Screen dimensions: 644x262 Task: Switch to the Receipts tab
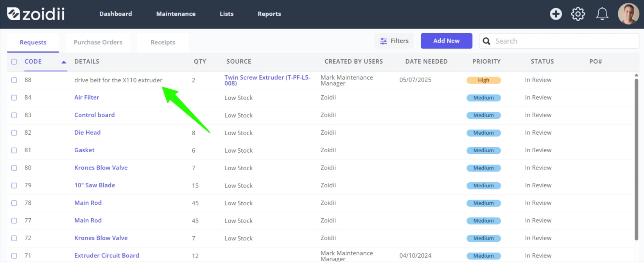point(163,42)
